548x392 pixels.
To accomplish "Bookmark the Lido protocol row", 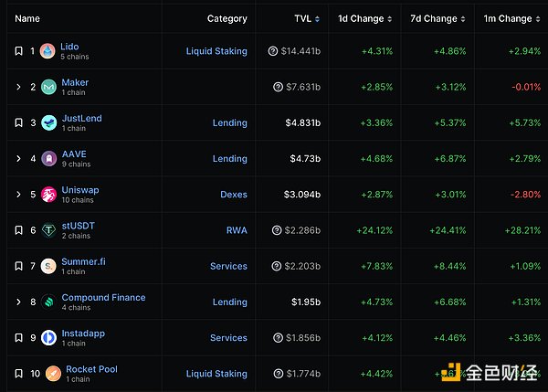I will [x=18, y=51].
